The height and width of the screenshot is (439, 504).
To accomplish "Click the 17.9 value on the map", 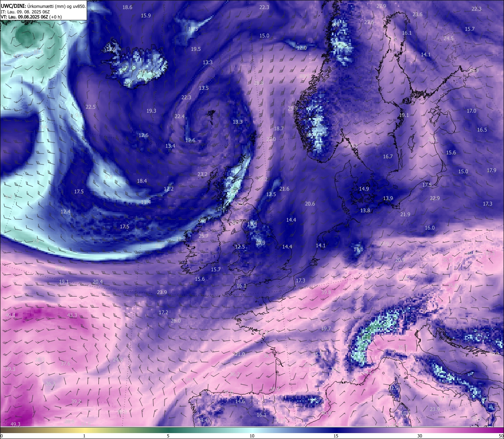I will click(x=491, y=170).
